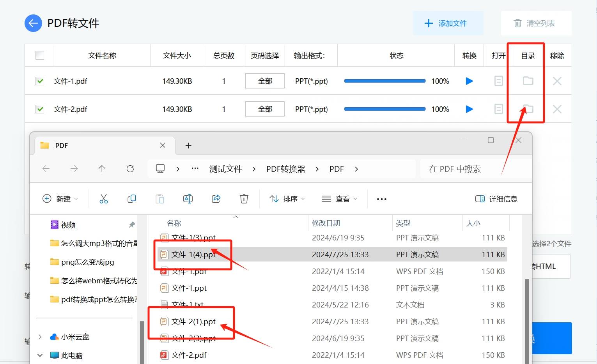Select the file 文件-1.ppt
The height and width of the screenshot is (364, 597).
pos(332,288)
